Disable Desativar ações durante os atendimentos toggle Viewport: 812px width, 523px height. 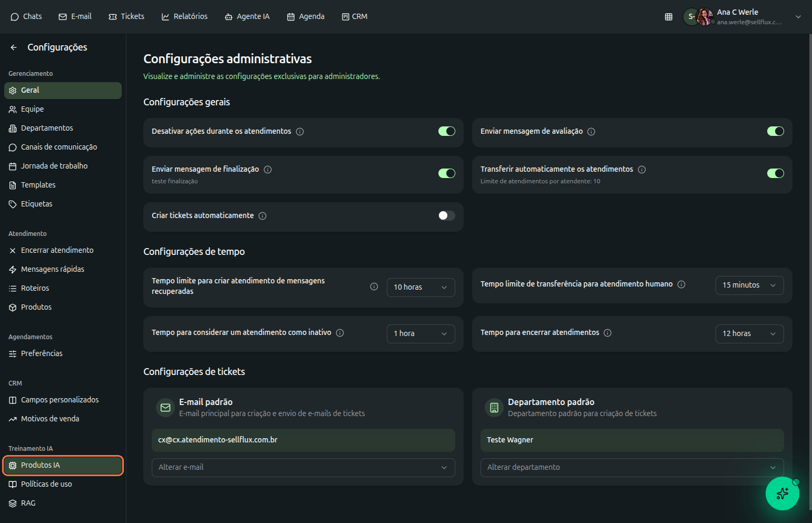(x=446, y=131)
